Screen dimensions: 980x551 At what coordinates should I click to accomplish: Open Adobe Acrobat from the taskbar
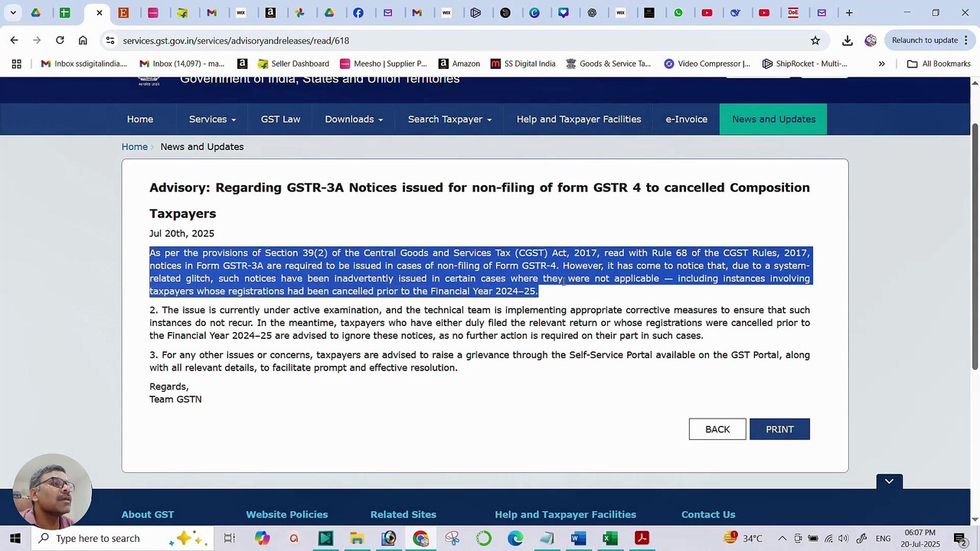click(x=642, y=539)
